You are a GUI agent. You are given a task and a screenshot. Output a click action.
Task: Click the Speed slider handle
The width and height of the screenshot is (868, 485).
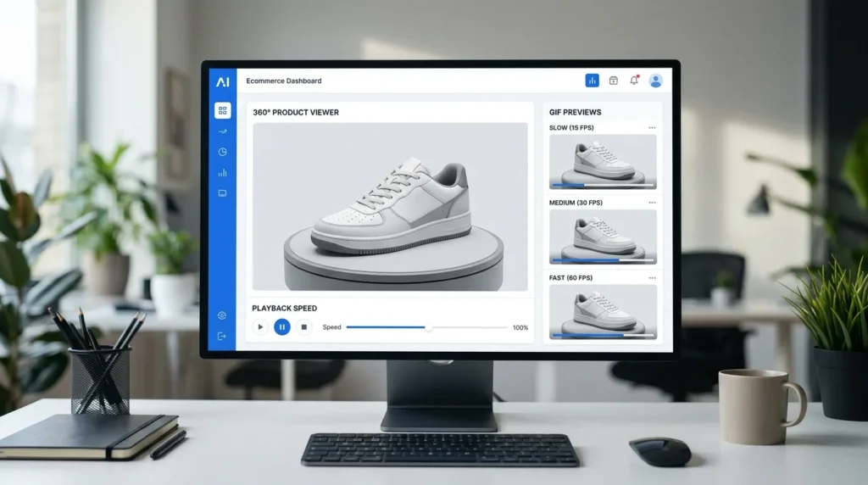pos(428,327)
